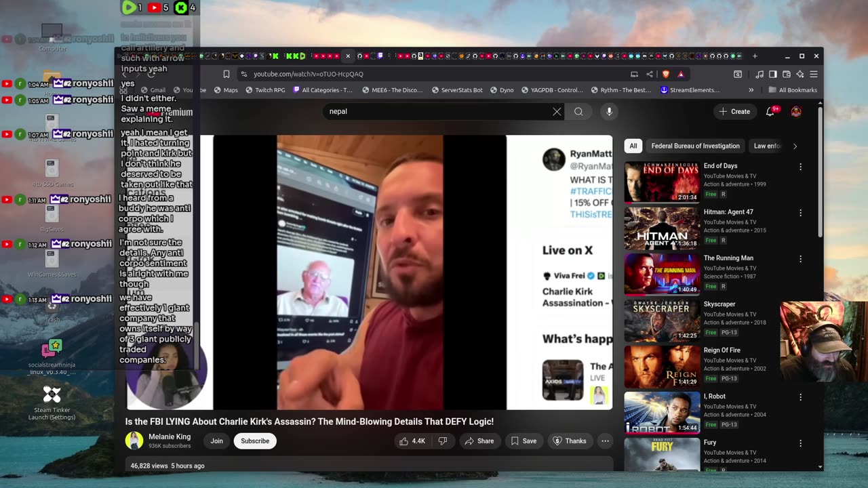
Task: Click the Brave Shields lion icon
Action: point(665,74)
